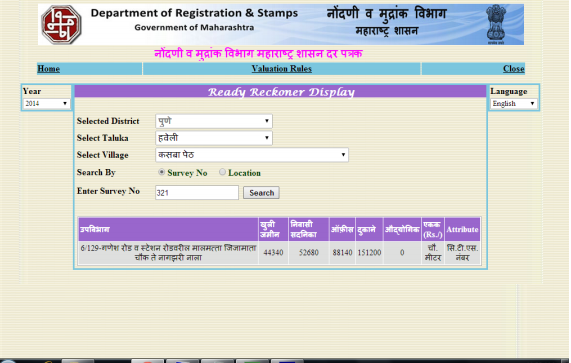Select the Survey No radio button
This screenshot has height=363, width=571.
[x=162, y=172]
